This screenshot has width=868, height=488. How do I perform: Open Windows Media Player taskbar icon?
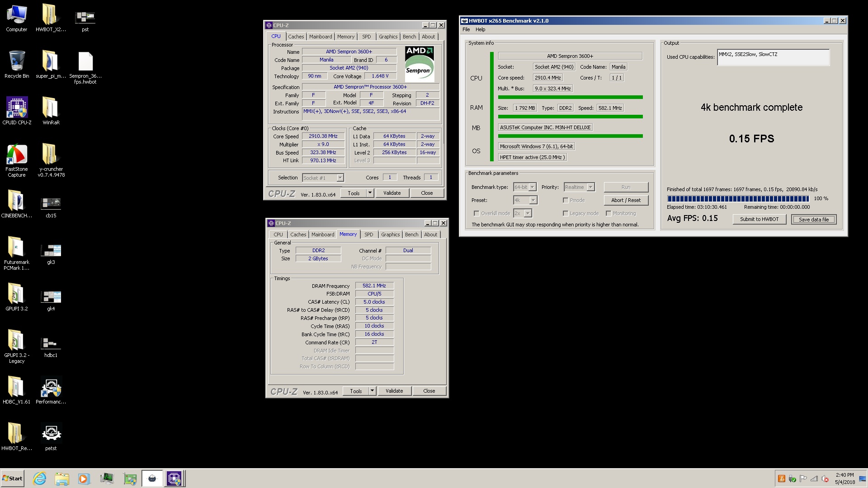[84, 479]
